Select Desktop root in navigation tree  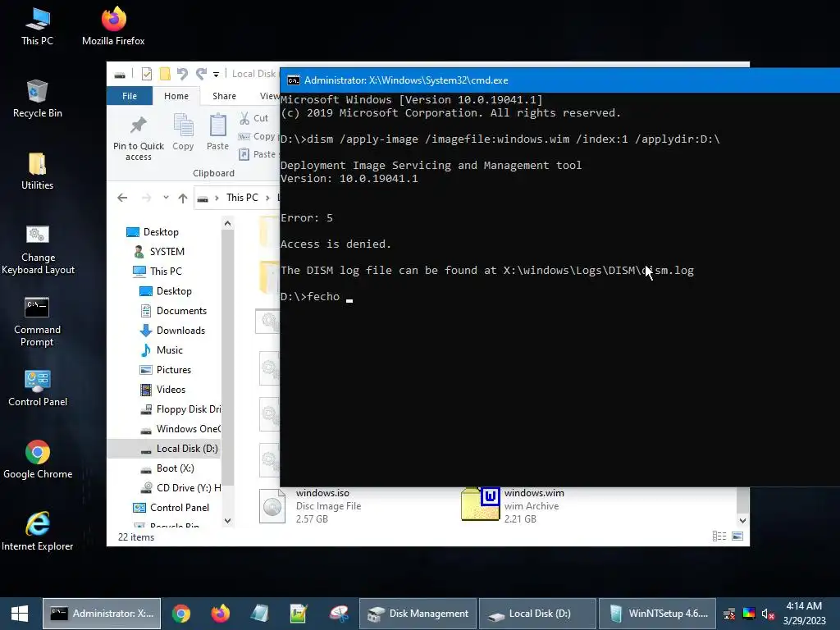[153, 232]
